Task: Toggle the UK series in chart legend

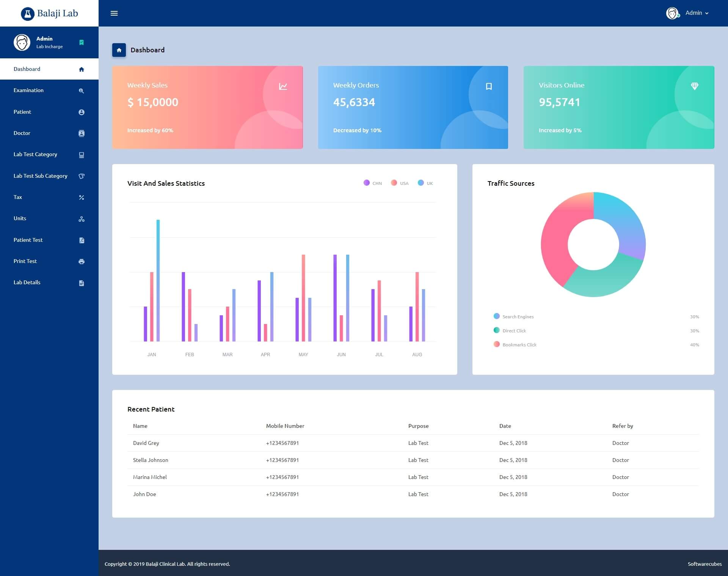Action: 425,183
